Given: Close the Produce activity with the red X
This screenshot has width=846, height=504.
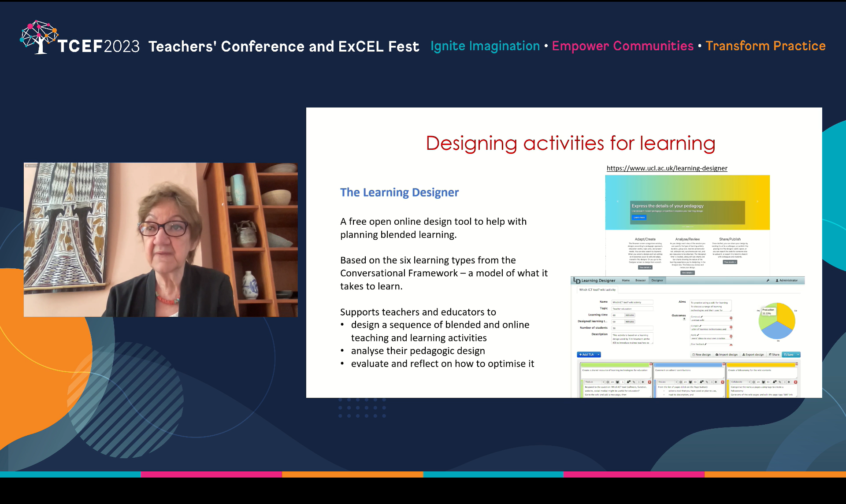Looking at the screenshot, I should coord(649,382).
